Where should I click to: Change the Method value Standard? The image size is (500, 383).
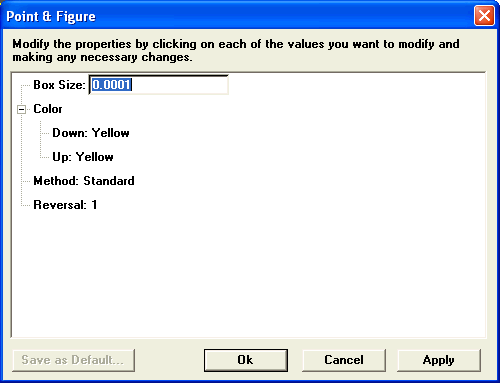tap(109, 181)
